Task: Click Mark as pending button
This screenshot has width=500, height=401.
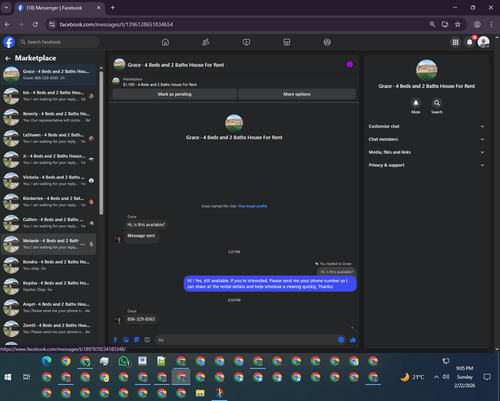Action: point(174,94)
